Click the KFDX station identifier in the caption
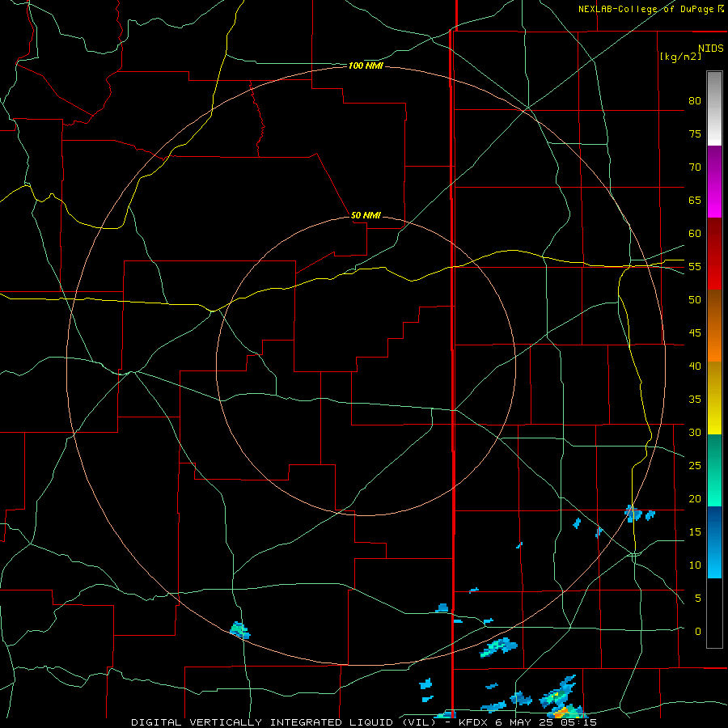 [x=473, y=722]
